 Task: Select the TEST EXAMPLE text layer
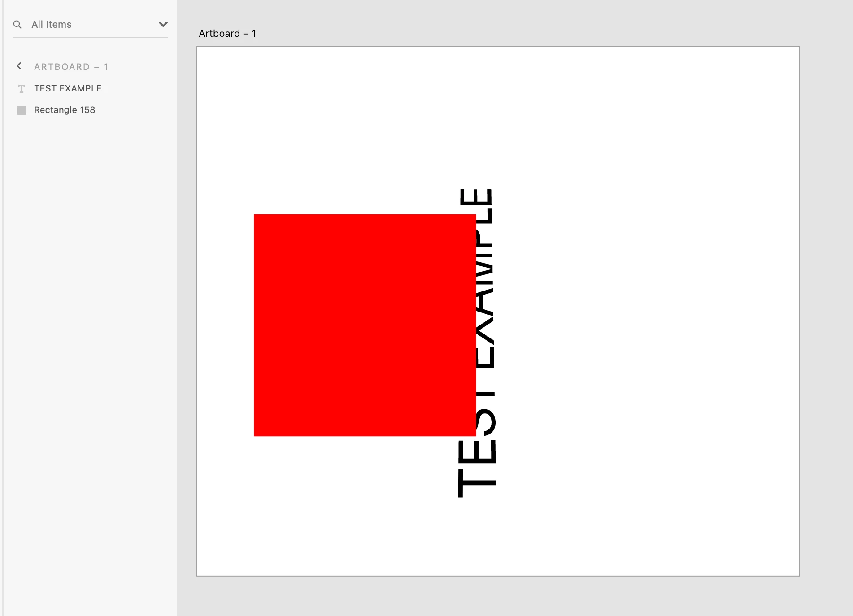pos(68,88)
